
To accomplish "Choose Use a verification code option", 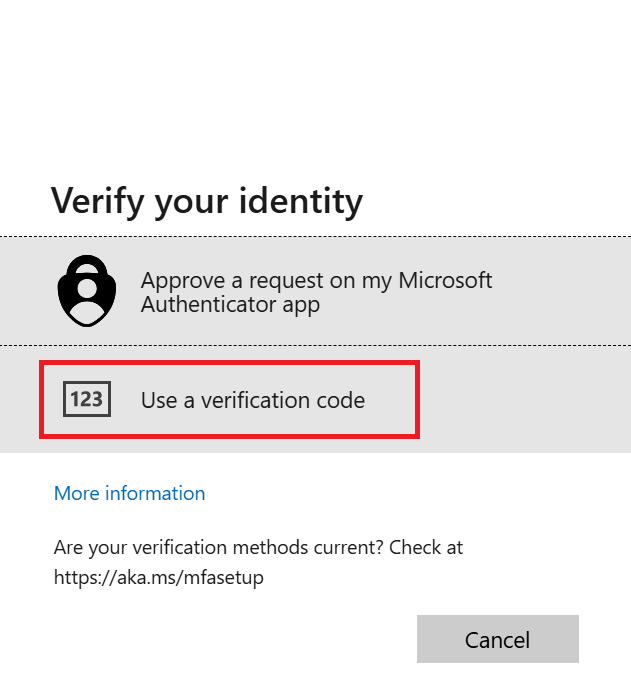I will [x=315, y=399].
